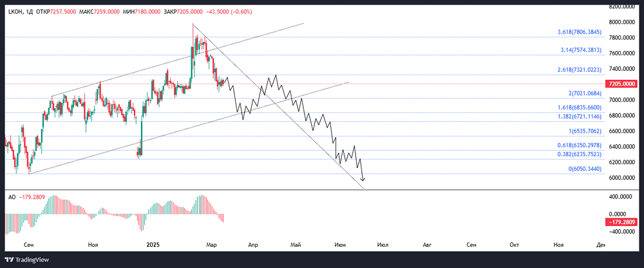The width and height of the screenshot is (644, 268).
Task: Select the 0(6050.3440) Fibonacci level label
Action: pyautogui.click(x=585, y=169)
